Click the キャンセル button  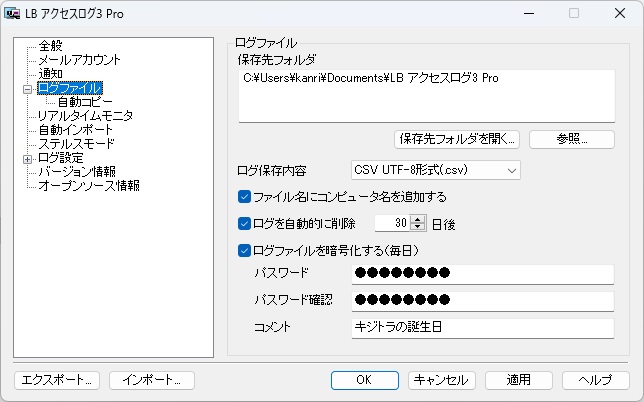442,380
